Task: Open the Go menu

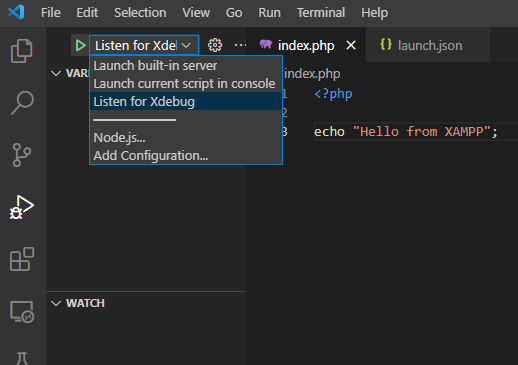Action: [x=234, y=13]
